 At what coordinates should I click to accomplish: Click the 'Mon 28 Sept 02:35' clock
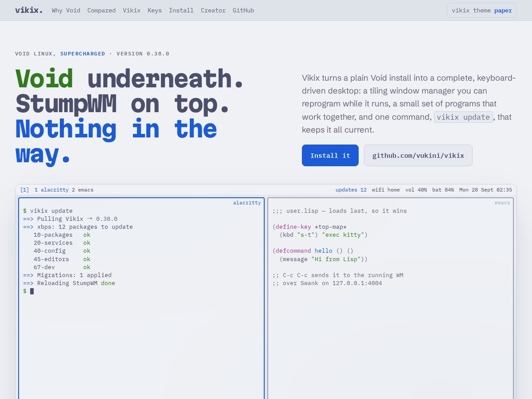tap(485, 190)
